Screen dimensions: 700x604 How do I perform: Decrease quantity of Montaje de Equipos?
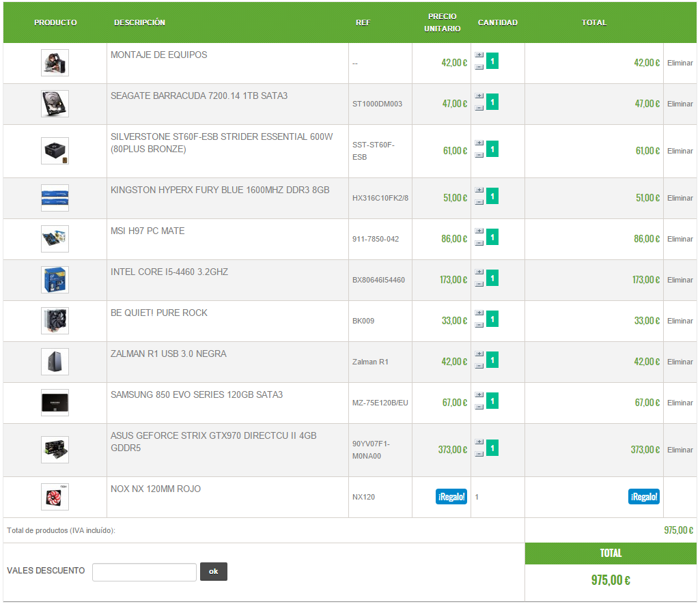tap(479, 67)
